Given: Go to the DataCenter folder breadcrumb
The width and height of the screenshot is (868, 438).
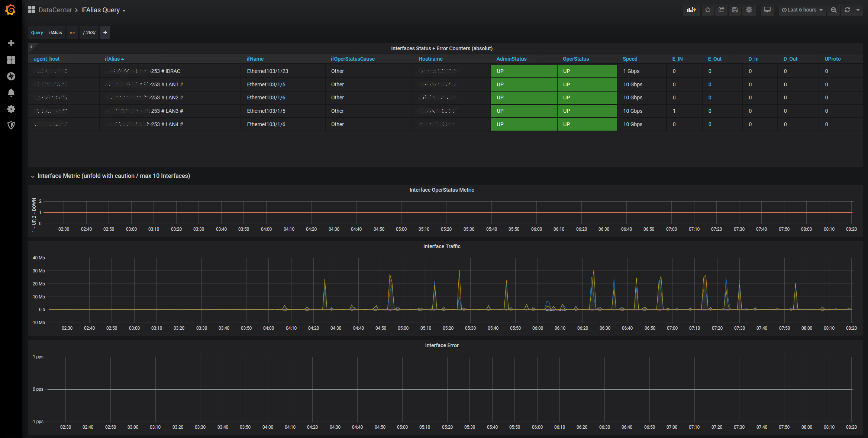Looking at the screenshot, I should [x=55, y=10].
